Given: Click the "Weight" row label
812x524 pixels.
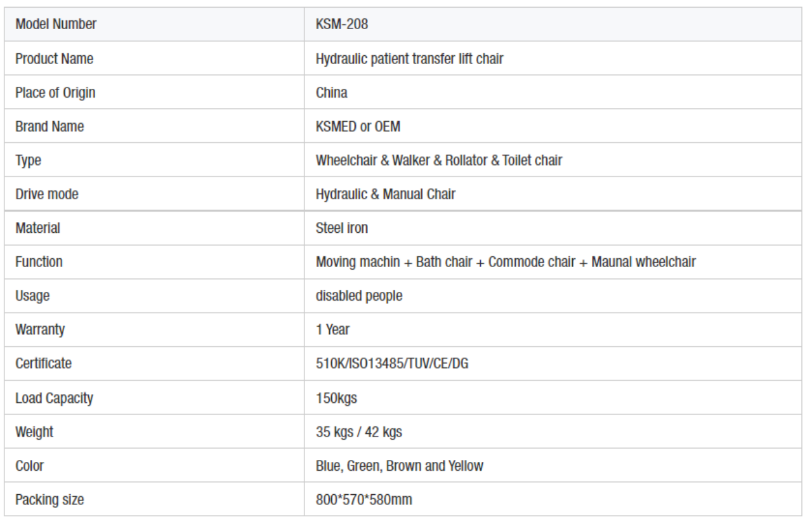Looking at the screenshot, I should tap(34, 432).
